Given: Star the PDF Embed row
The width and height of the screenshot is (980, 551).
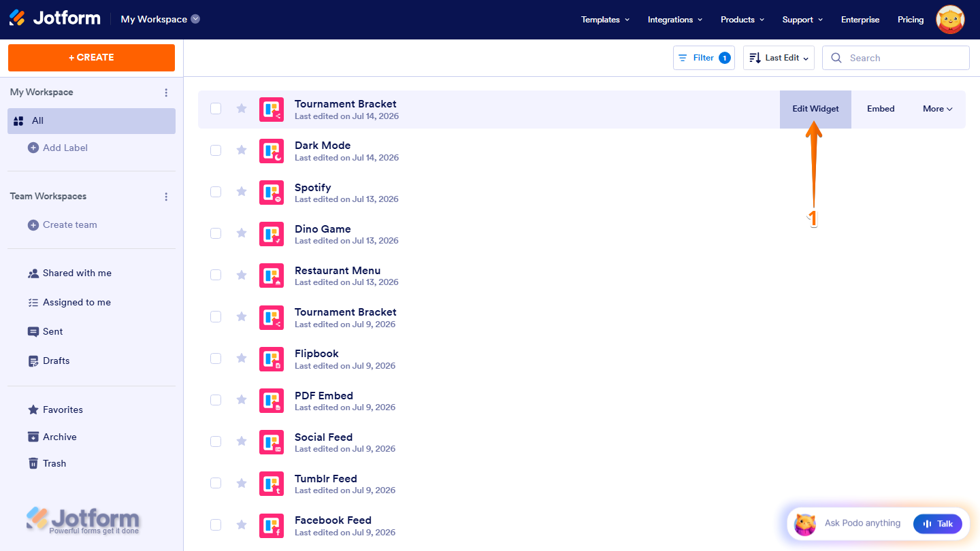Looking at the screenshot, I should pyautogui.click(x=242, y=400).
